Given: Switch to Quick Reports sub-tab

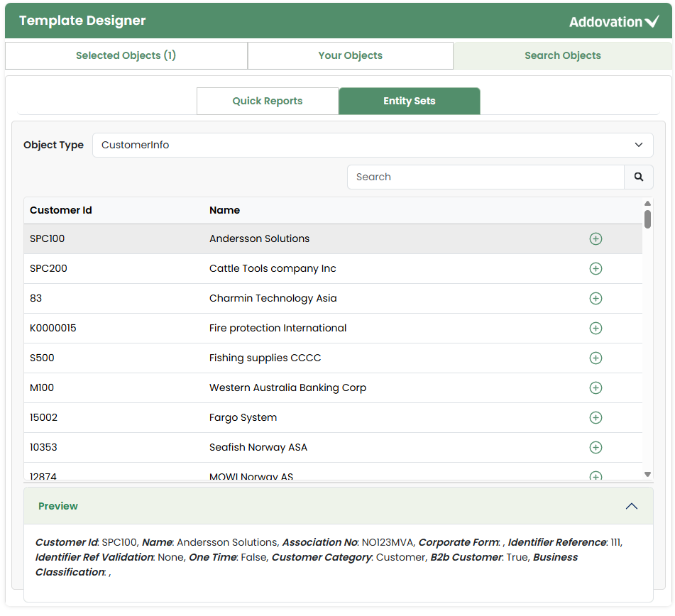Looking at the screenshot, I should click(x=267, y=101).
